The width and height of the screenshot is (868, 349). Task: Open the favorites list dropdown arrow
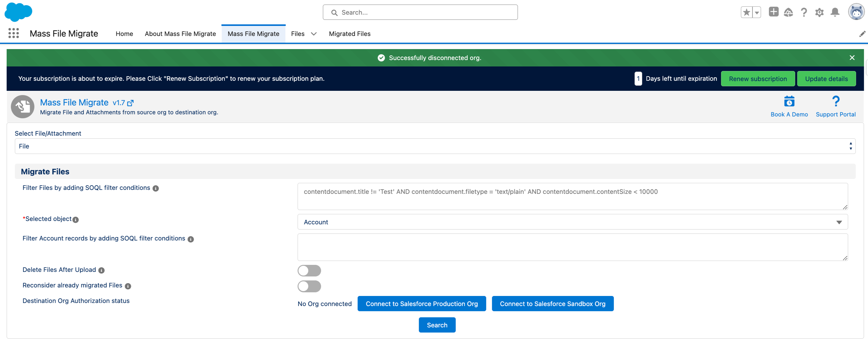tap(757, 12)
